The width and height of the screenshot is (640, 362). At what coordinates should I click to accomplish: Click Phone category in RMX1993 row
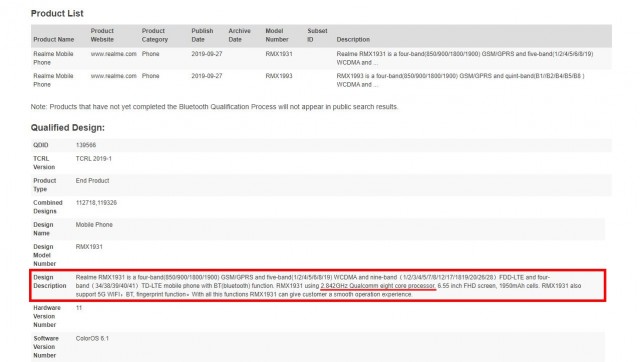(x=151, y=76)
